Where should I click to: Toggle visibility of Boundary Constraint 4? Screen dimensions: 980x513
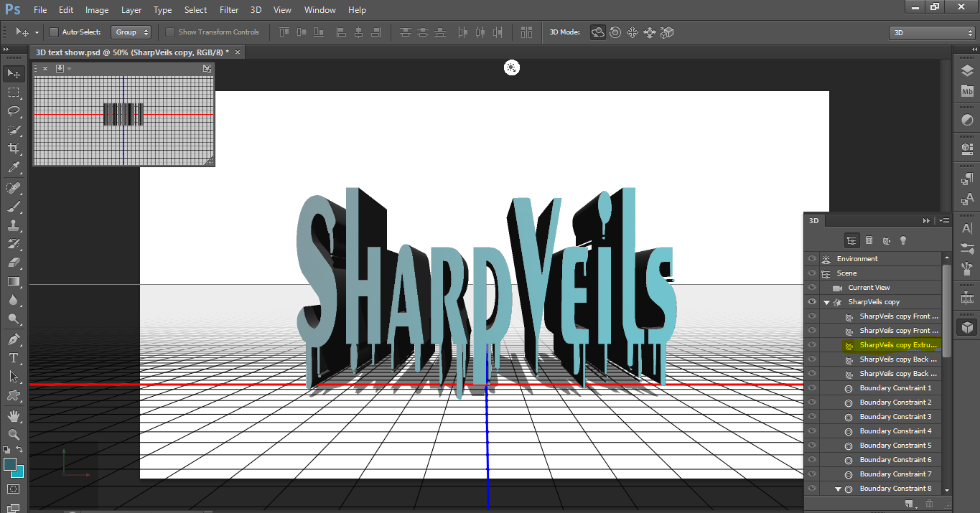tap(812, 430)
